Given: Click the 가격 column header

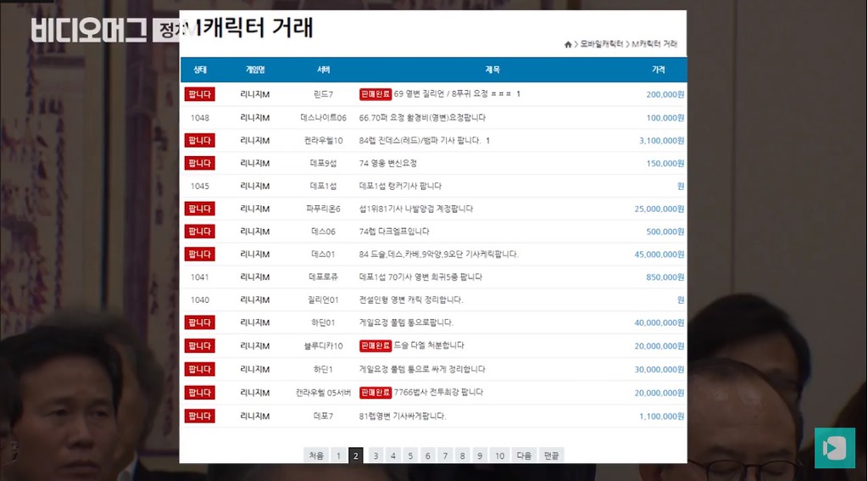Looking at the screenshot, I should click(x=658, y=70).
